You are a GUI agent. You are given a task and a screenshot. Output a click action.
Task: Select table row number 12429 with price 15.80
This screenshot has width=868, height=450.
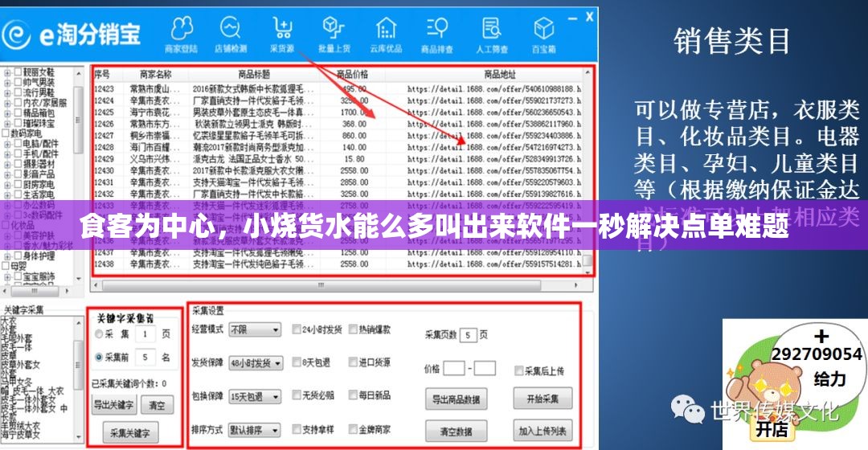pyautogui.click(x=338, y=159)
